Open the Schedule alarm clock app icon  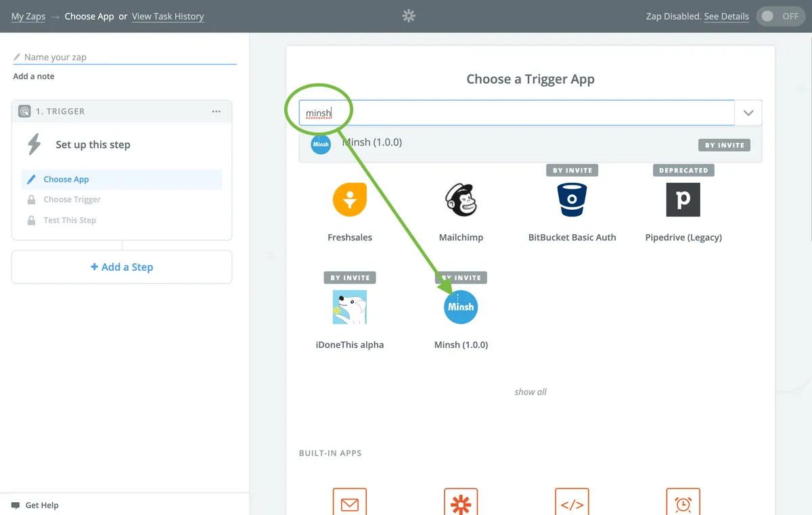[683, 501]
